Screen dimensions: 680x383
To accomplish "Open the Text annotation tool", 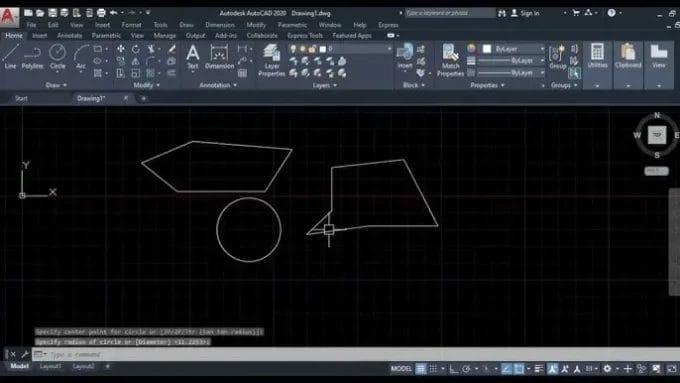I will (x=193, y=56).
